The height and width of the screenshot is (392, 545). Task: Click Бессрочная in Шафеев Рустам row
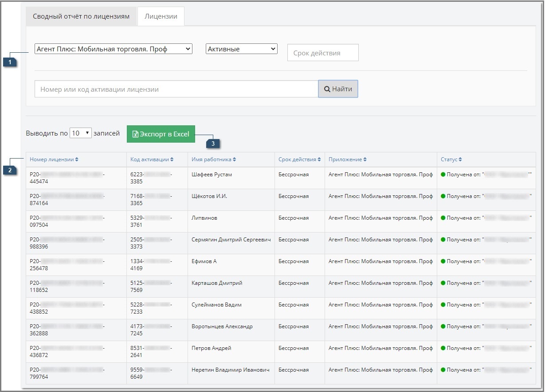coord(294,175)
